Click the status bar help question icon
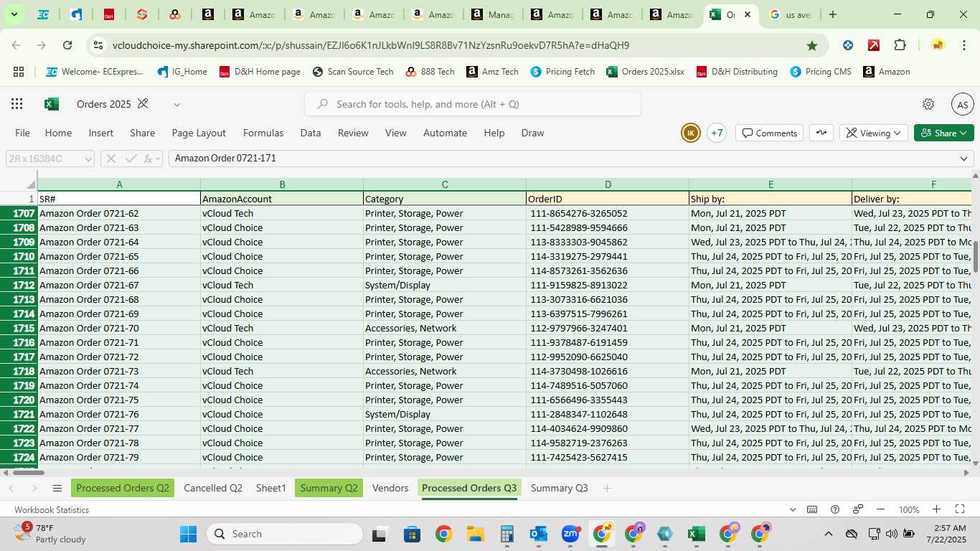Screen dimensions: 980x551 click(834, 509)
